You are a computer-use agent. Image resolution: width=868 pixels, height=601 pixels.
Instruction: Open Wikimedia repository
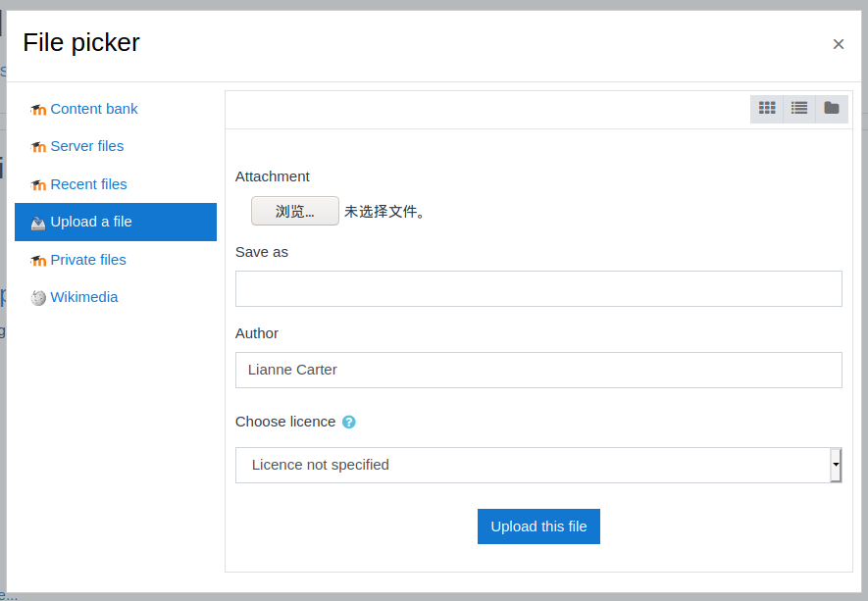[84, 297]
